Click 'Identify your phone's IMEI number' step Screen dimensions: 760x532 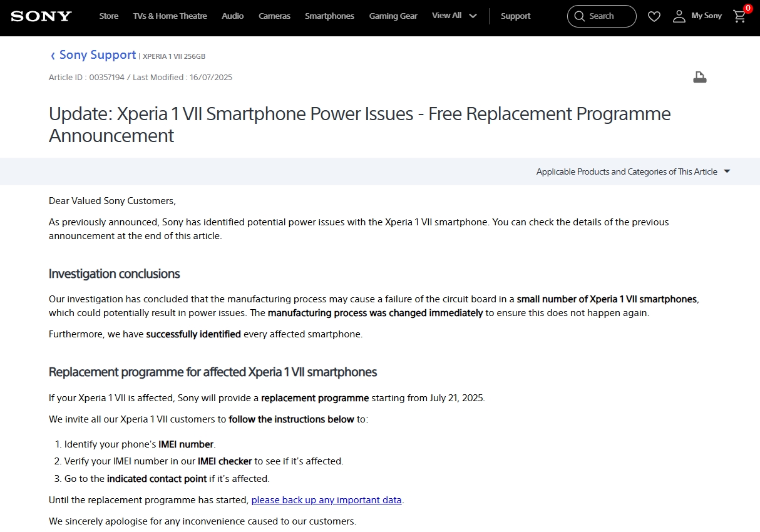[140, 444]
